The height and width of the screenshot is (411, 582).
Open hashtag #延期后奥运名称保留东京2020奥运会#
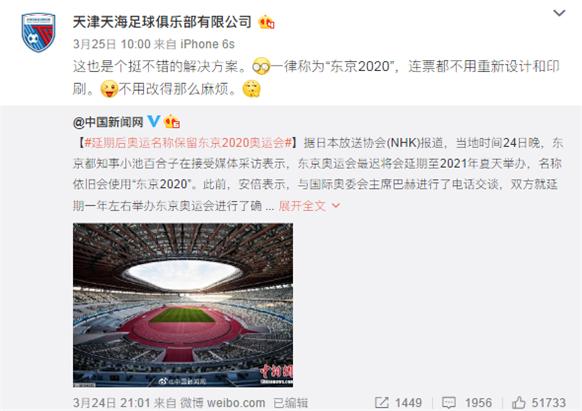pos(189,143)
